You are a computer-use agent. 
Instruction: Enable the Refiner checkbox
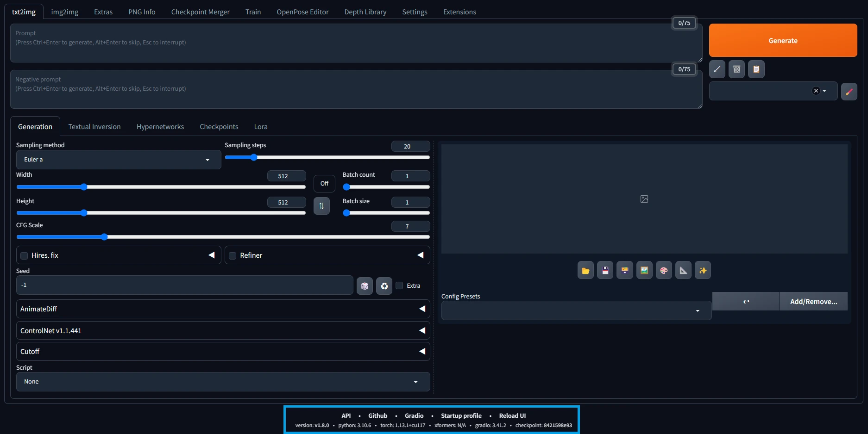coord(233,255)
